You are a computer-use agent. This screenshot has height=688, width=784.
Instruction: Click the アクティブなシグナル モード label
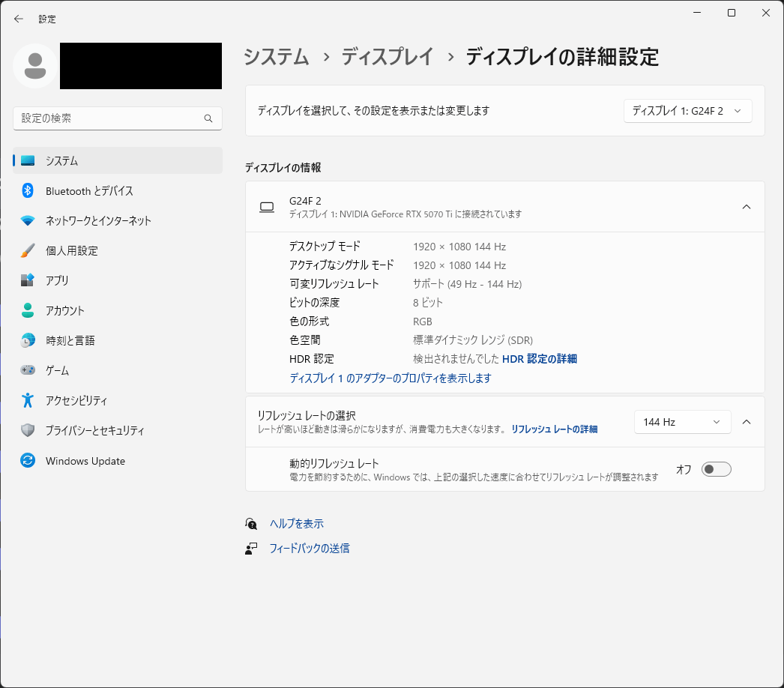342,265
